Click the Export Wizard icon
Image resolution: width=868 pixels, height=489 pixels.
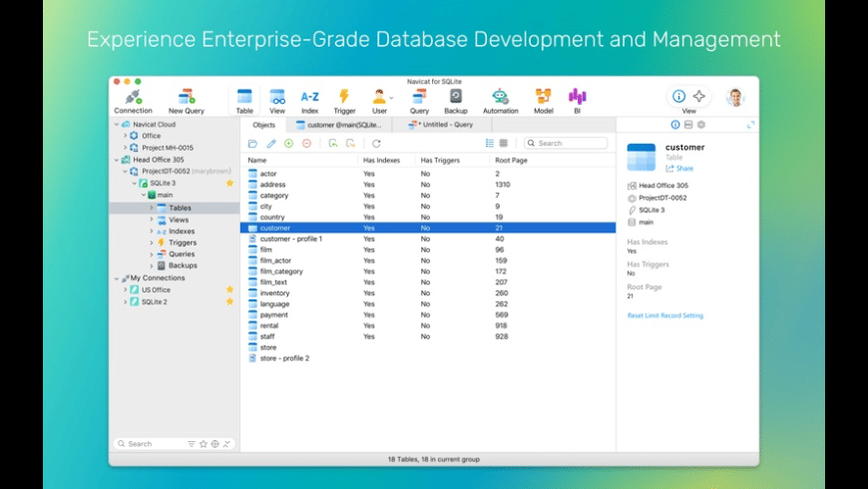point(350,144)
